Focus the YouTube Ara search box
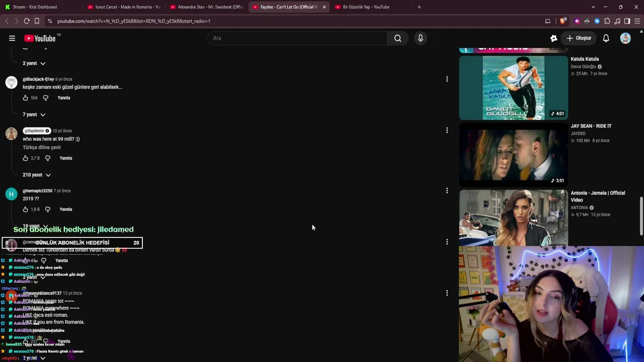 point(297,38)
